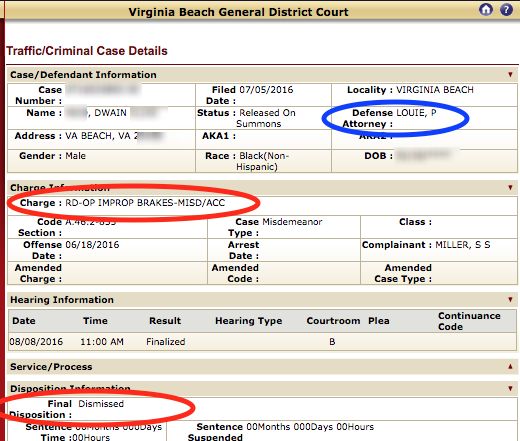Collapse the Hearing Information section
Viewport: 520px width, 441px height.
510,300
